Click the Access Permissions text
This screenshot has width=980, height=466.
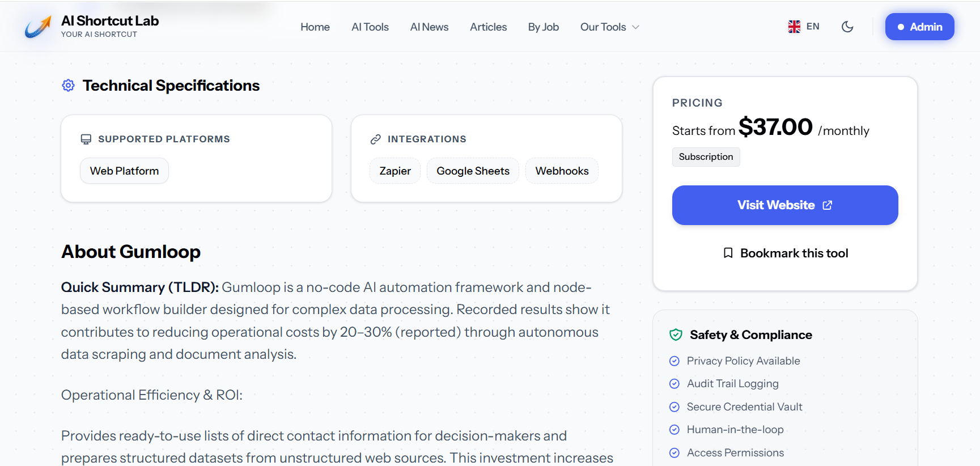pos(736,453)
